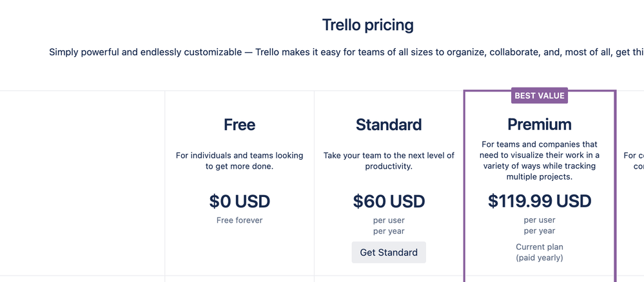Click the cut-off plan description right of Premium
This screenshot has width=644, height=282.
coord(634,161)
